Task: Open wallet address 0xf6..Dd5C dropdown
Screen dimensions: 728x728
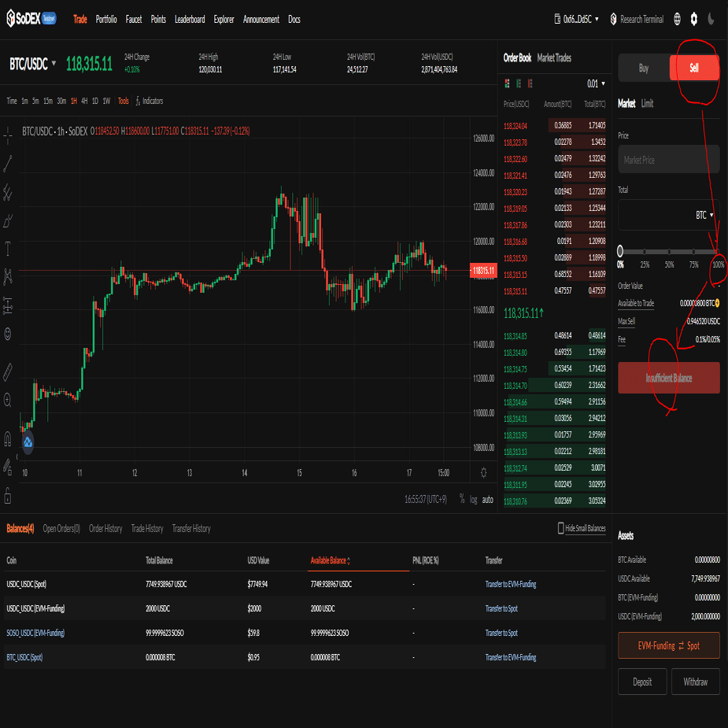Action: point(577,19)
